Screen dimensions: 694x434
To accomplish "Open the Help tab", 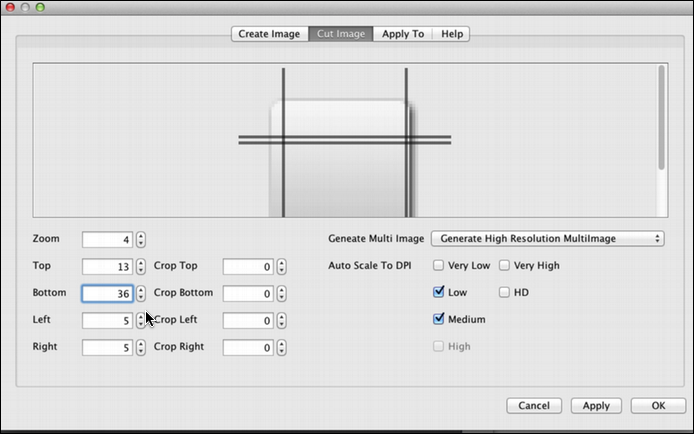I will coord(452,34).
